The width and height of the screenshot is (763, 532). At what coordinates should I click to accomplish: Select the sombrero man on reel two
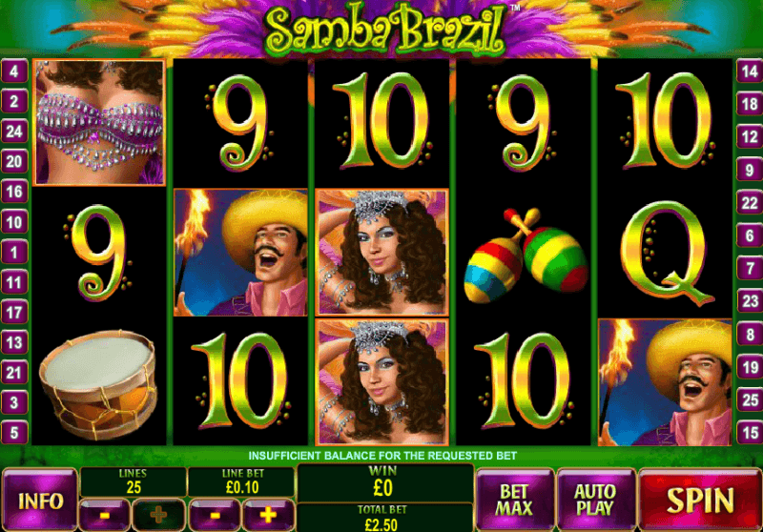pos(241,253)
